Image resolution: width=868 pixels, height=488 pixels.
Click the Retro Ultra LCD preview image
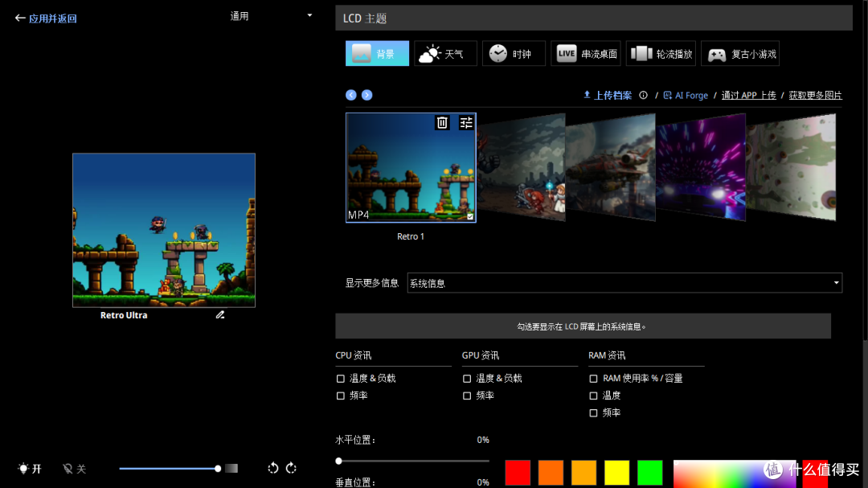tap(164, 230)
